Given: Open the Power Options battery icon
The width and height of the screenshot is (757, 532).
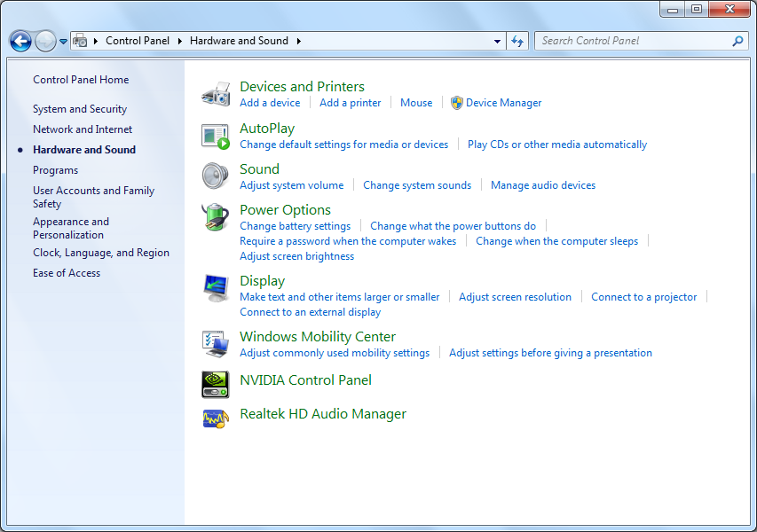Looking at the screenshot, I should click(216, 217).
